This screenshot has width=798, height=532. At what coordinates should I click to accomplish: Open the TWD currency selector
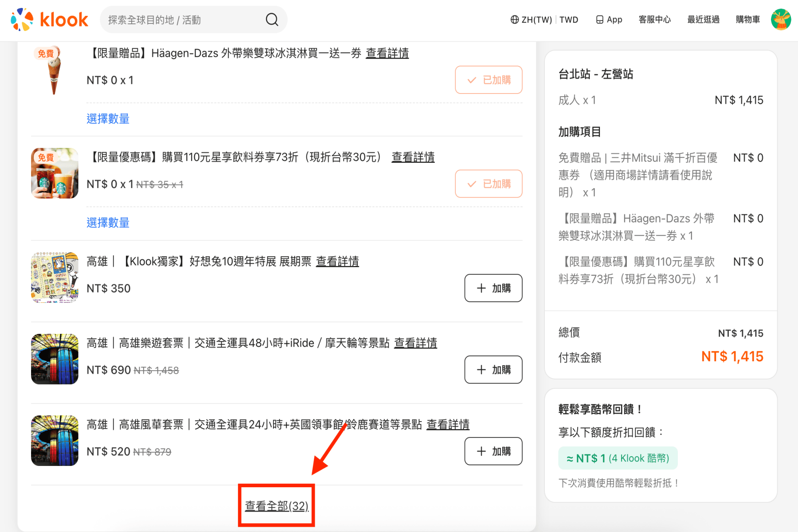569,20
